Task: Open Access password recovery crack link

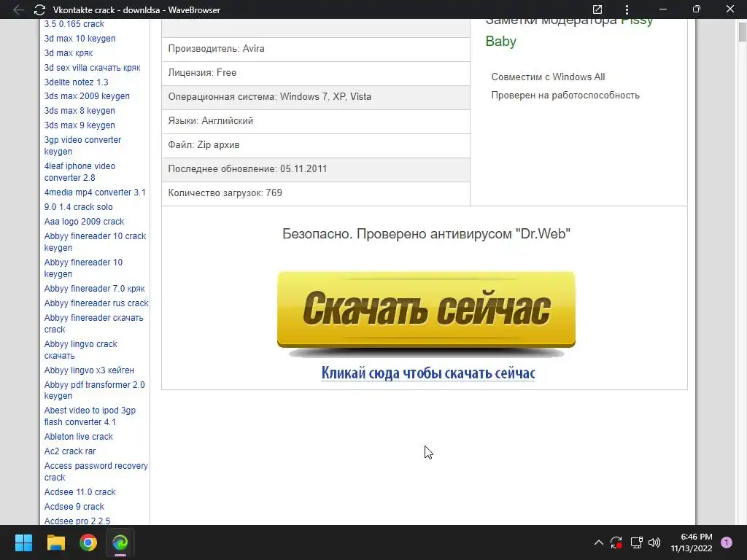Action: tap(96, 472)
